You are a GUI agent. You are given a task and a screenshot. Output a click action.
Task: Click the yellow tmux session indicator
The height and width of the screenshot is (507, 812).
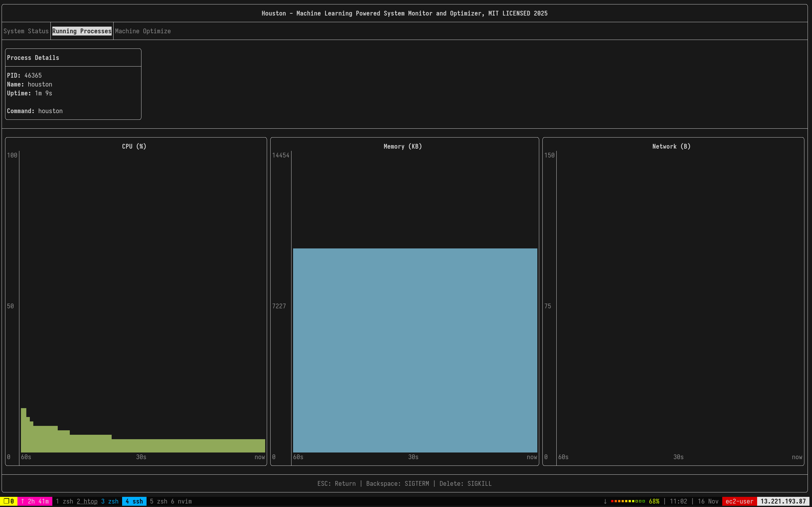tap(9, 501)
